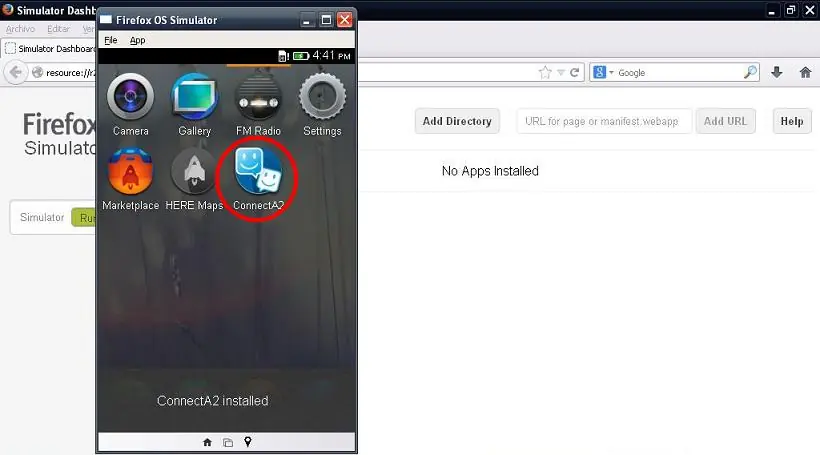Open the Editar menu in Firefox

tap(58, 29)
